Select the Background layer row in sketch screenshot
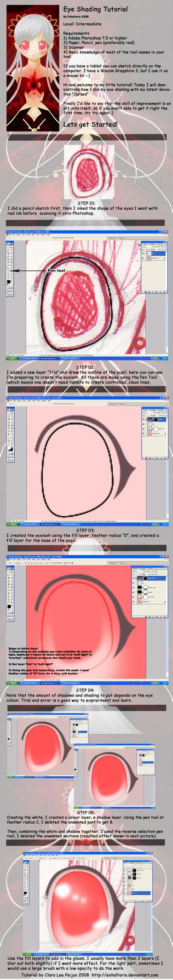This screenshot has height=980, width=173. pos(153,258)
